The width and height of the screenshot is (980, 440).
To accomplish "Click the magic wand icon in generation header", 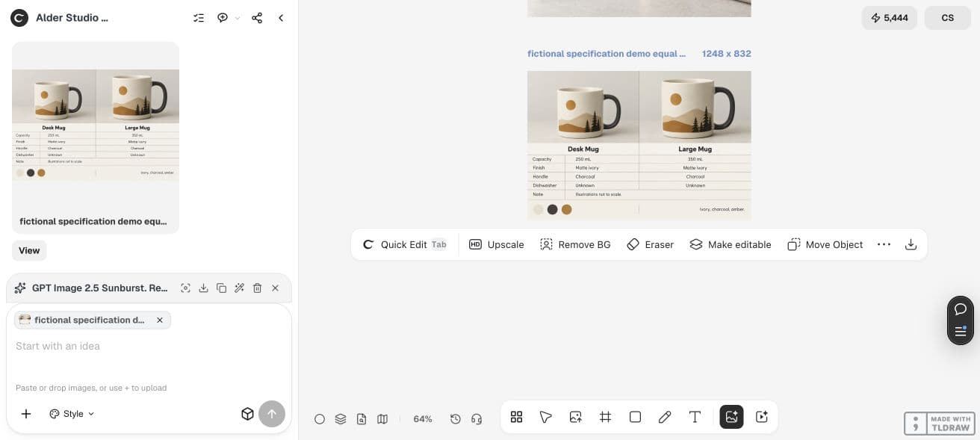I will [x=239, y=288].
